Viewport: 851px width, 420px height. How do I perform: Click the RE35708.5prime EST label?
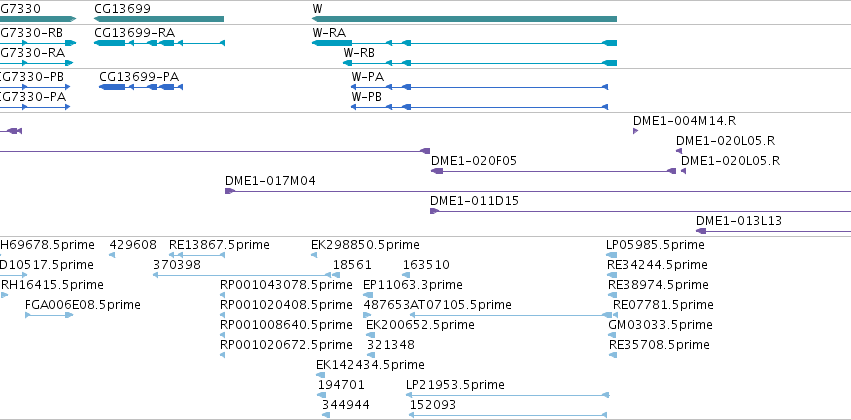coord(659,345)
